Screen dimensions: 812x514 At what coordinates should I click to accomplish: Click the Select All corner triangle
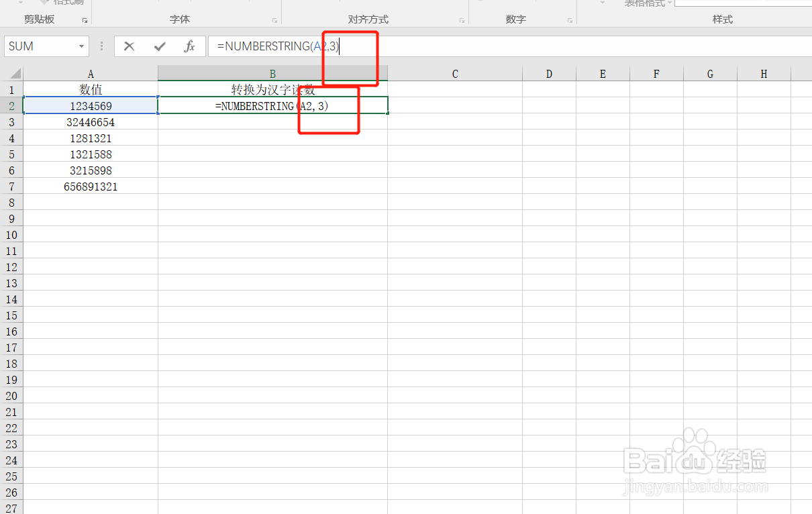(x=15, y=74)
